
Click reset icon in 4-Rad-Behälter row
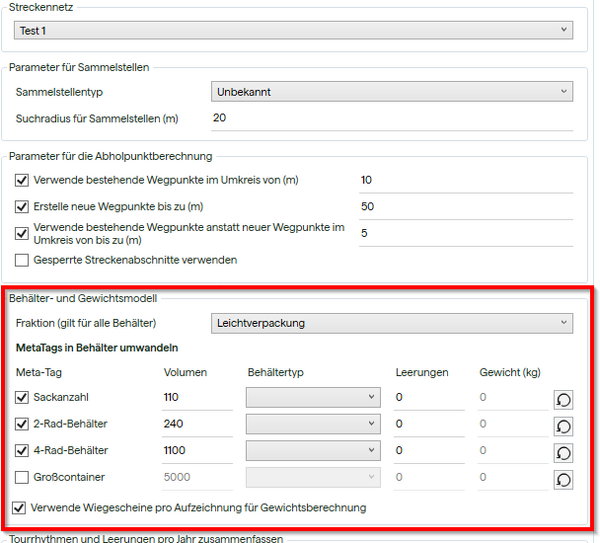pos(563,453)
